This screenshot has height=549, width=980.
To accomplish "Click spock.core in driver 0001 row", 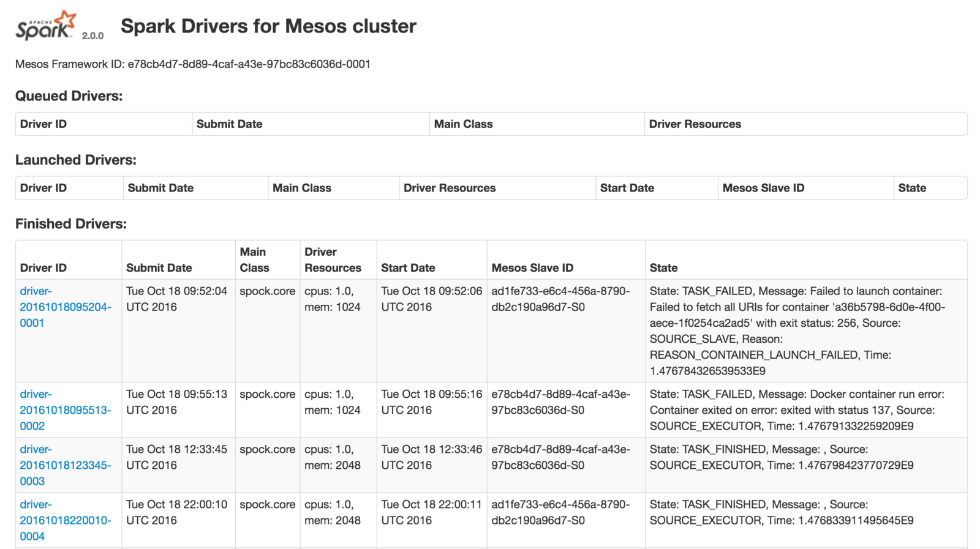I will pos(268,291).
